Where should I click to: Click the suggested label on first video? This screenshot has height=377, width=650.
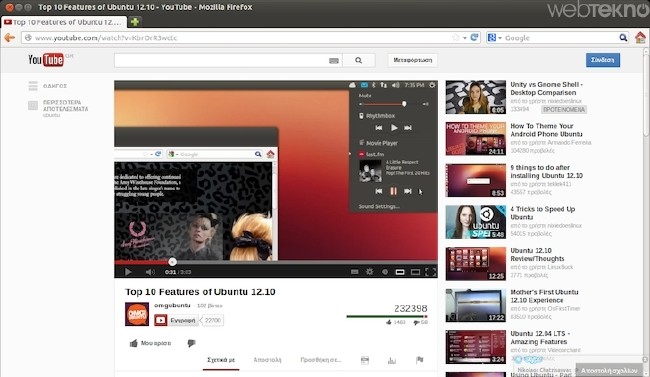click(x=564, y=109)
